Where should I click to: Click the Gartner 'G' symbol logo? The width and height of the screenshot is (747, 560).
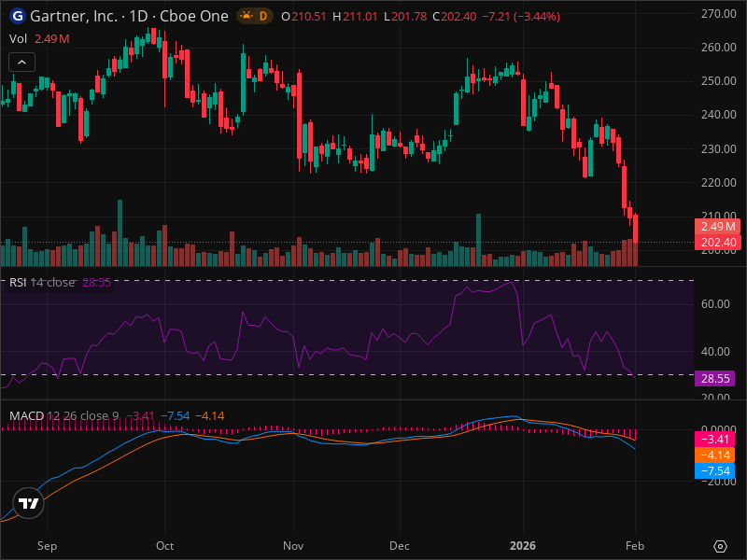coord(17,16)
